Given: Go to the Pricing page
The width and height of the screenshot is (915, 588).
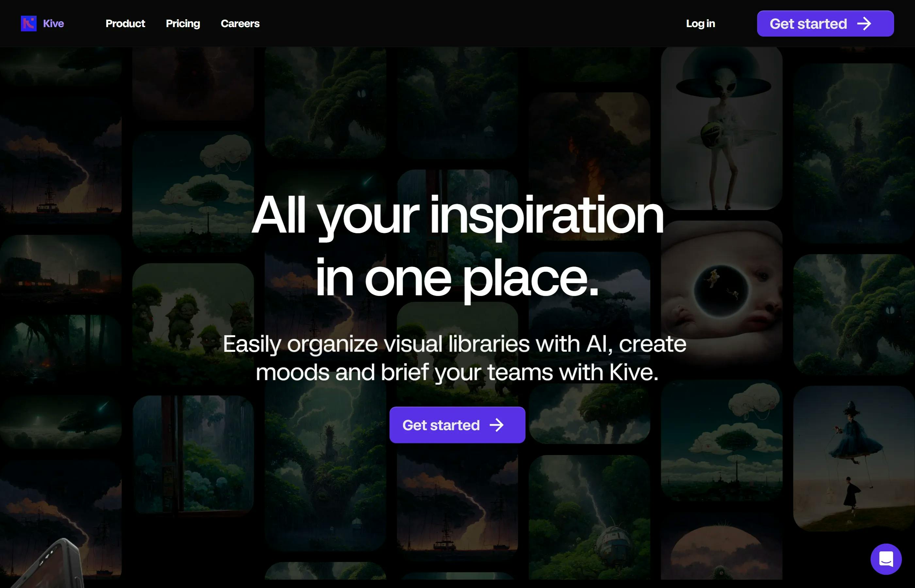Looking at the screenshot, I should [183, 24].
